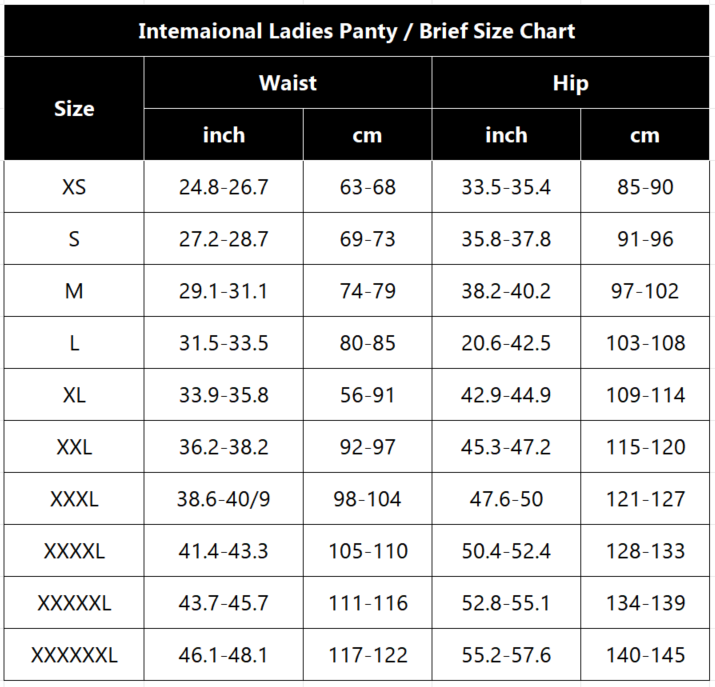Viewport: 715px width, 687px height.
Task: Select the hip inch cell 47.6-50
Action: point(506,499)
